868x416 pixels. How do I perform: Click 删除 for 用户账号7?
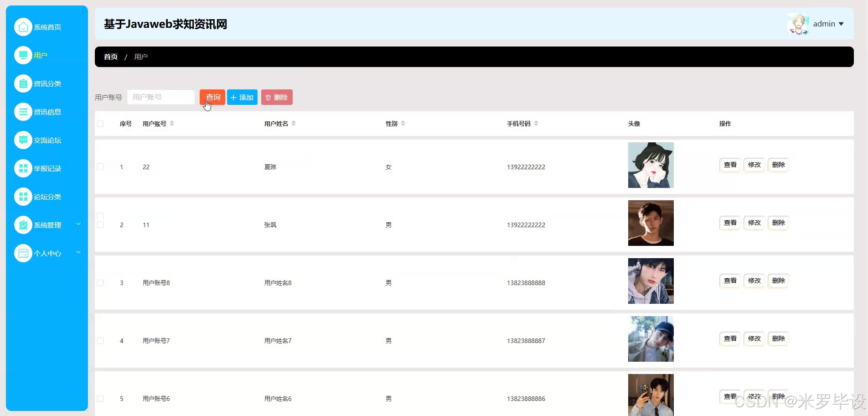coord(779,338)
